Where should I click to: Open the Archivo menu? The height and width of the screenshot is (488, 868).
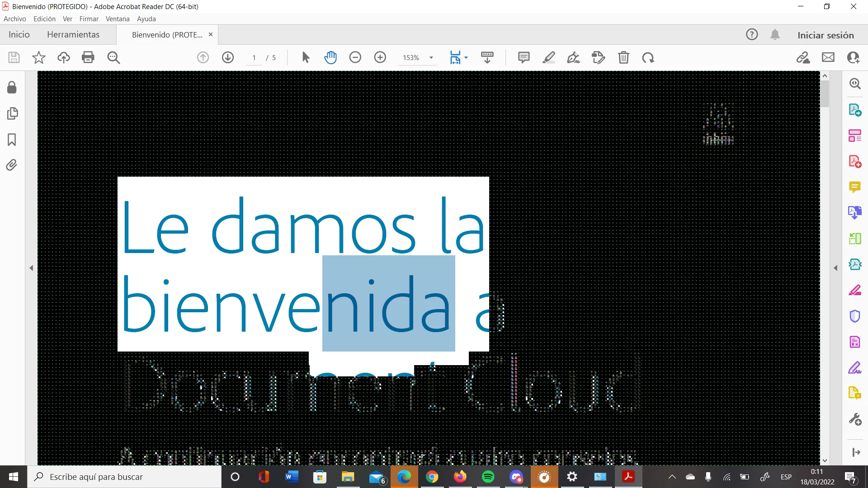coord(14,19)
